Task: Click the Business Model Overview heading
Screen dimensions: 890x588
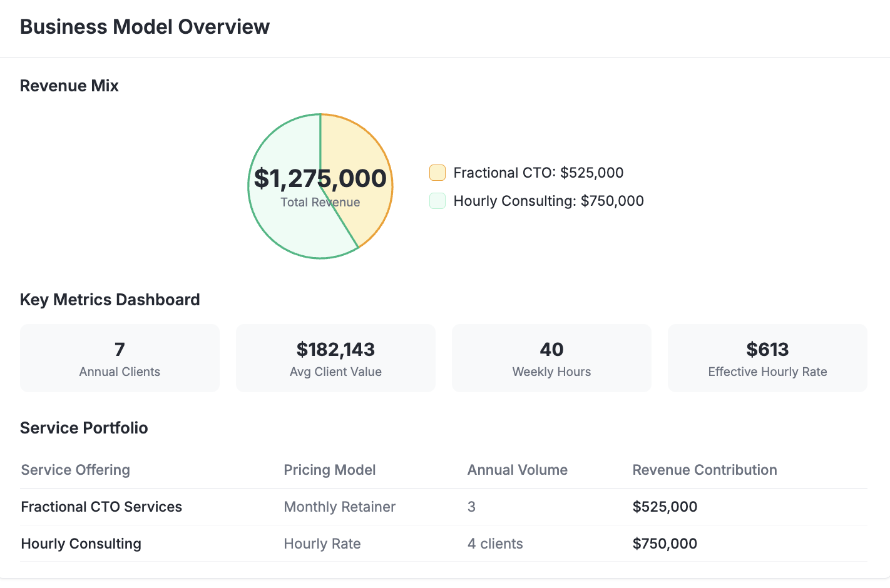Action: (145, 26)
